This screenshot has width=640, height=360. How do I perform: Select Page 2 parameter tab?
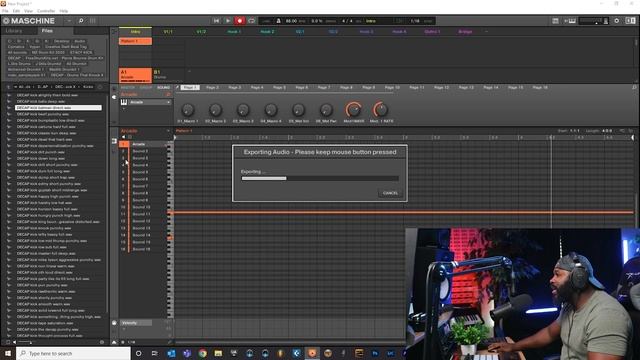[212, 87]
